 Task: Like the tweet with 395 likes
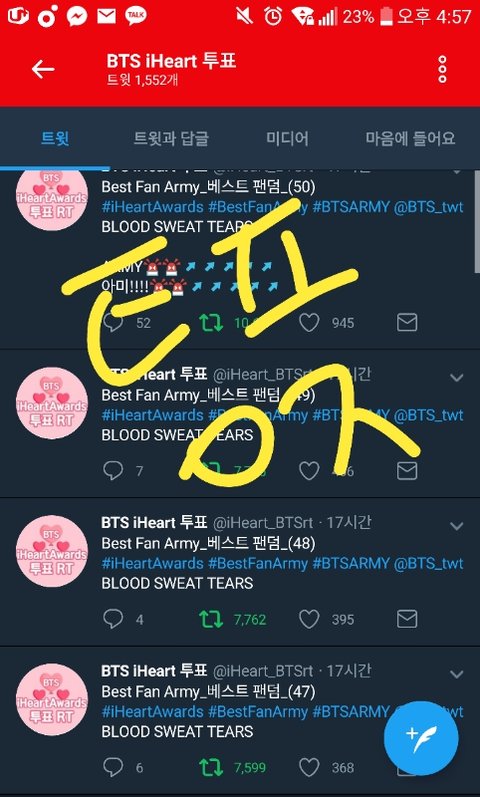pos(309,619)
